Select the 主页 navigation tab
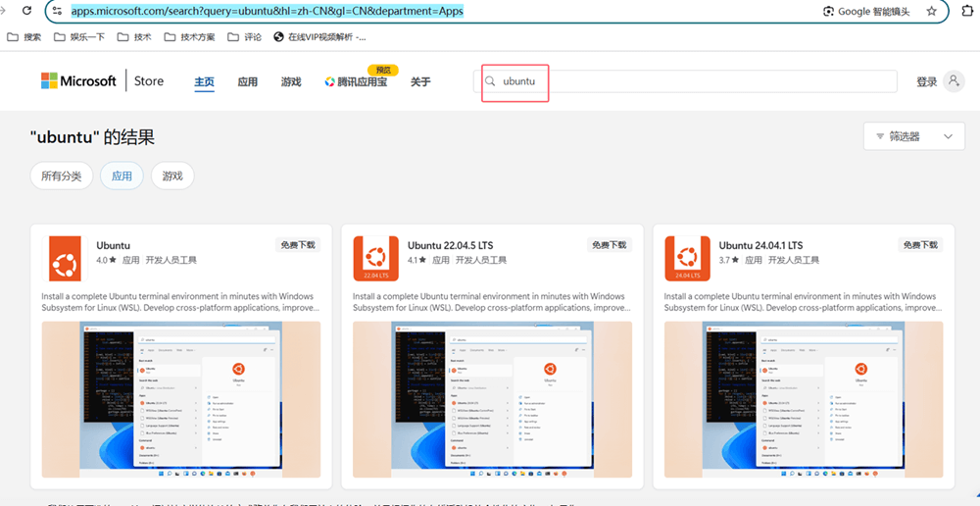Screen dimensions: 980x506 click(205, 82)
